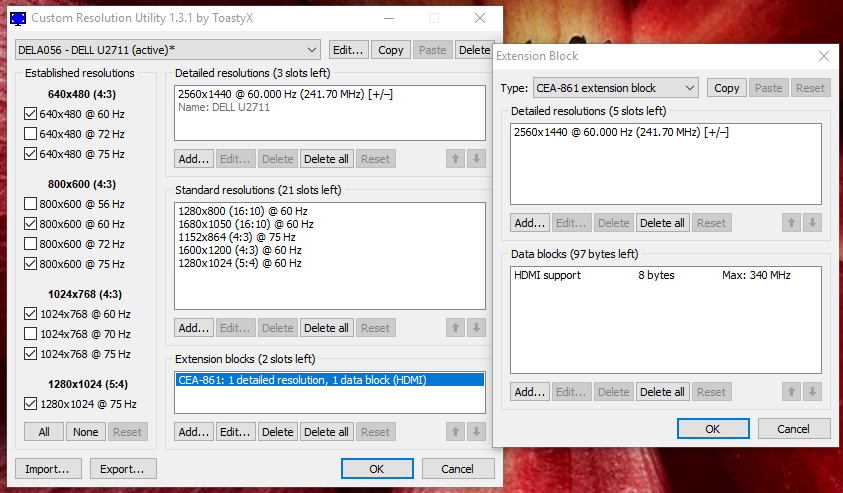Click move-down arrow in Data blocks section
Screen dimensions: 843x493
pos(812,392)
